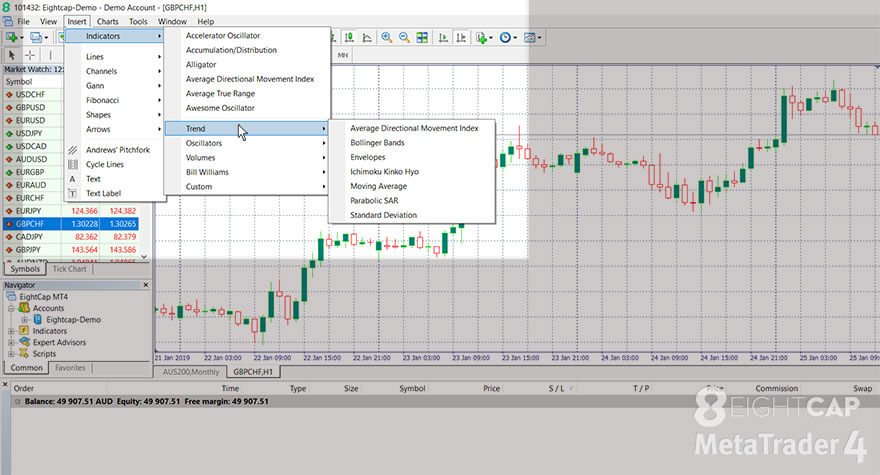
Task: Select USDCHF symbol in Market Watch
Action: (x=30, y=94)
